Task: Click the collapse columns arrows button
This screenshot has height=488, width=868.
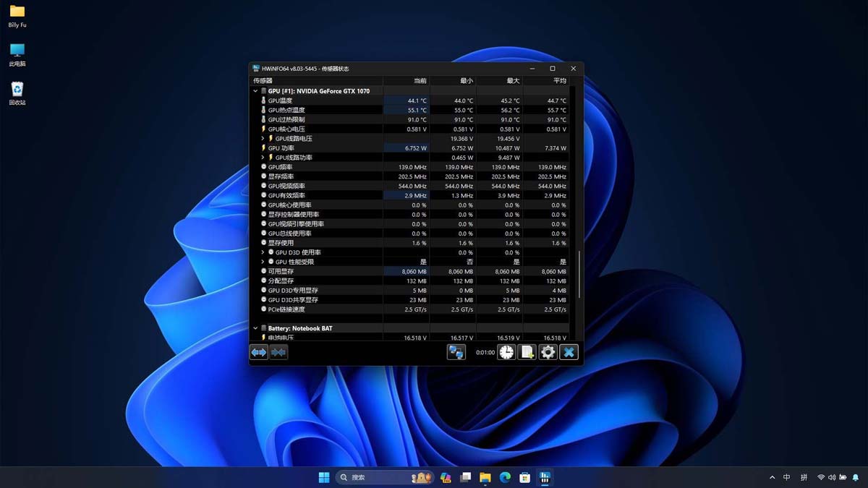Action: (x=278, y=352)
